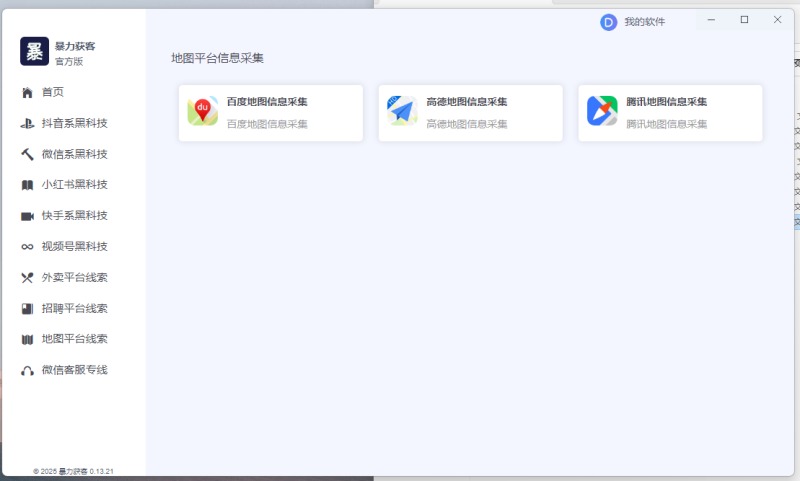800x481 pixels.
Task: Click the hammer icon for 微信系黑科技
Action: (27, 155)
